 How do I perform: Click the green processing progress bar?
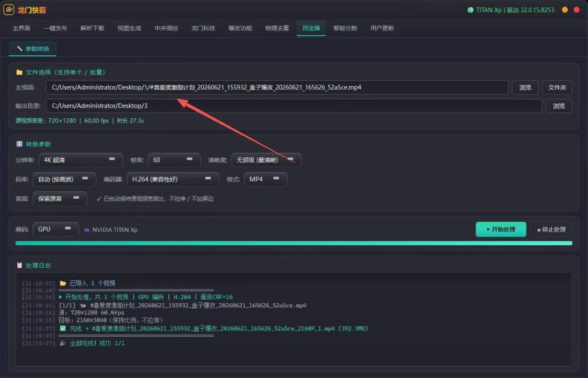tap(293, 244)
